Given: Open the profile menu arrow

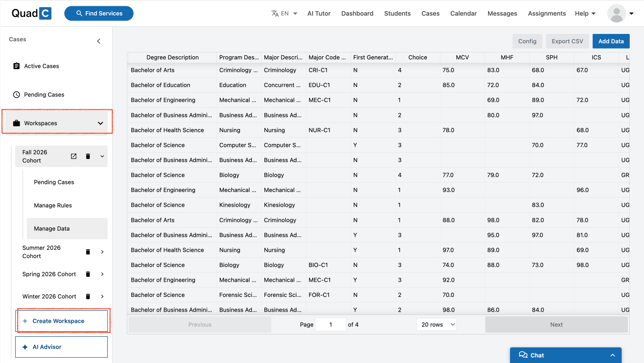Looking at the screenshot, I should click(x=631, y=14).
